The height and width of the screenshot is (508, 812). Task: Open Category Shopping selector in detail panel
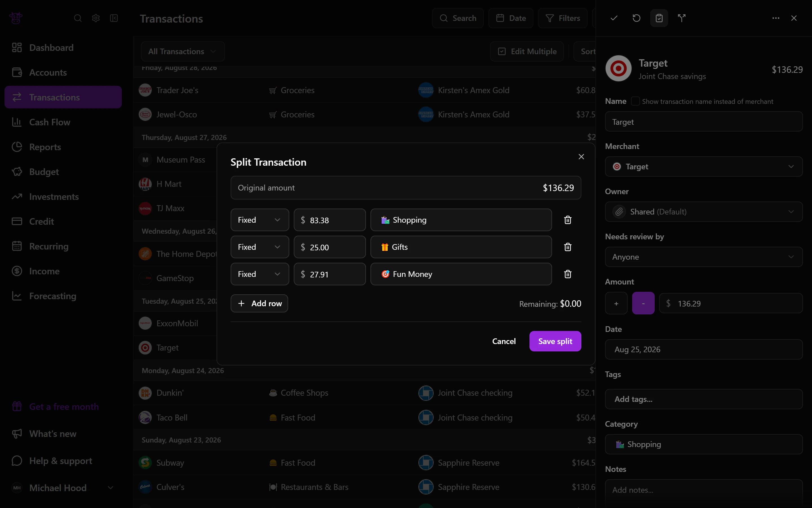click(704, 444)
